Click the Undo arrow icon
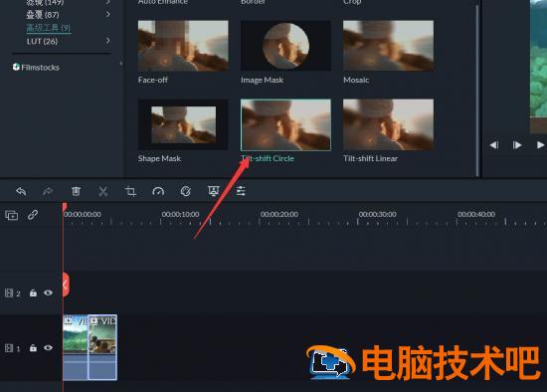Viewport: 547px width, 392px height. tap(21, 191)
